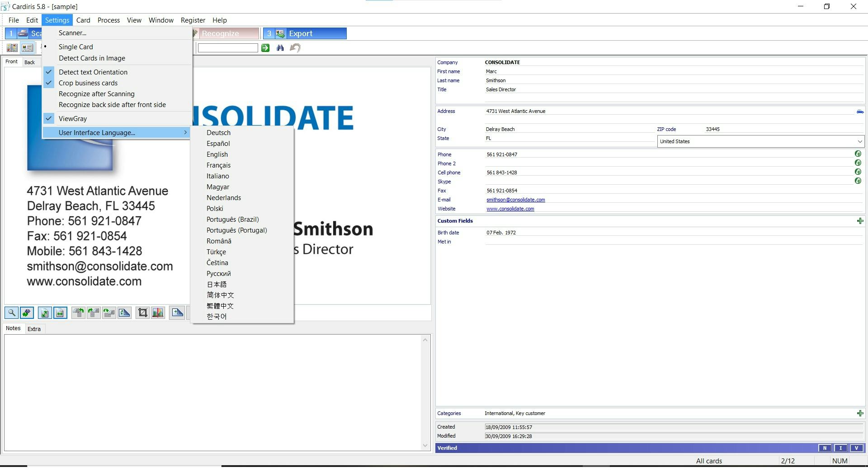Click All cards in the status bar
Viewport: 868px width, 476px height.
[x=709, y=461]
